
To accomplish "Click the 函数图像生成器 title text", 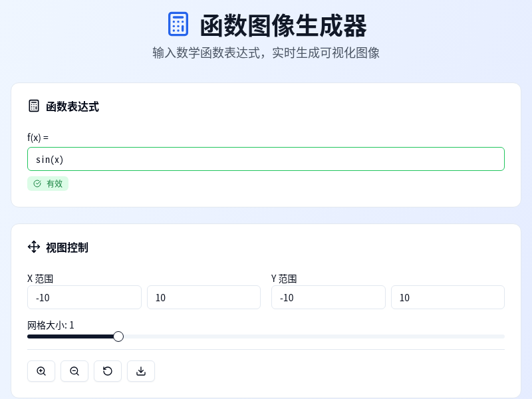I will [283, 25].
